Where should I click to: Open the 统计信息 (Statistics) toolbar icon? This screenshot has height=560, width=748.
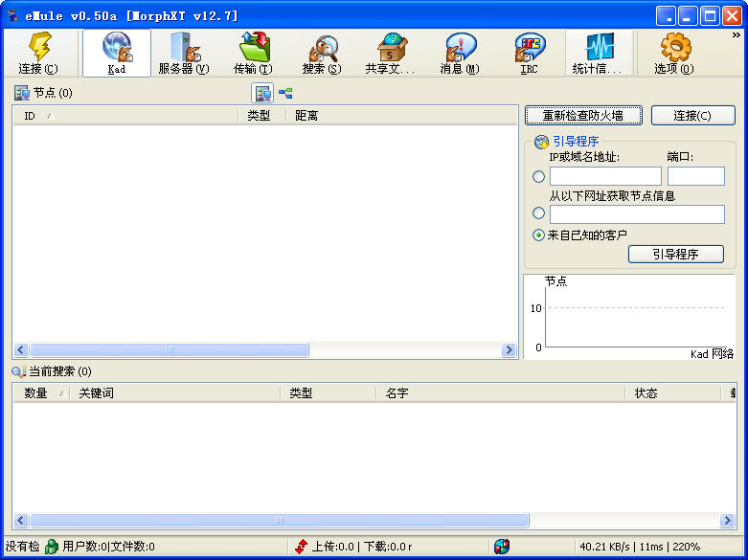(x=599, y=53)
